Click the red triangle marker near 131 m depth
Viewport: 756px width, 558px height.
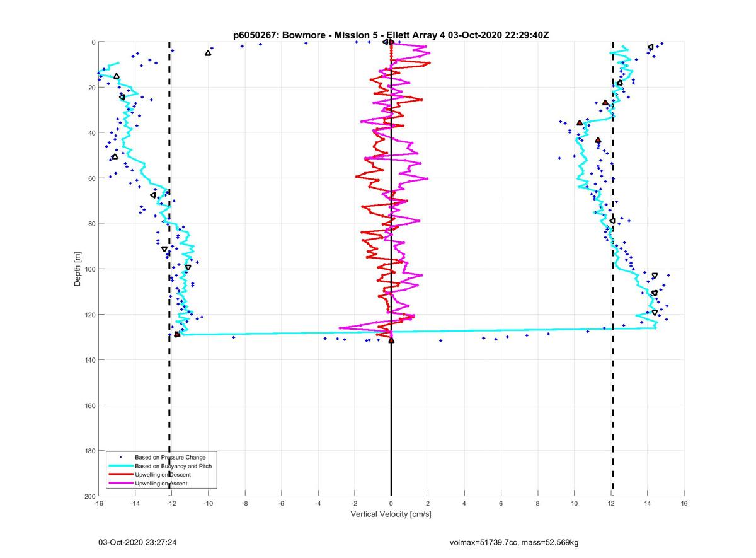[x=391, y=340]
